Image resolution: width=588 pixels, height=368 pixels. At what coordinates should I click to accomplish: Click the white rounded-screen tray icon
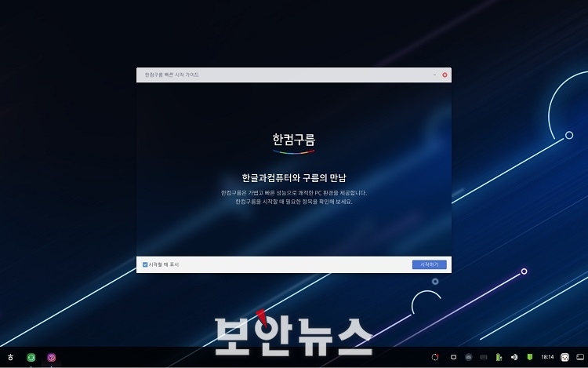(x=453, y=357)
